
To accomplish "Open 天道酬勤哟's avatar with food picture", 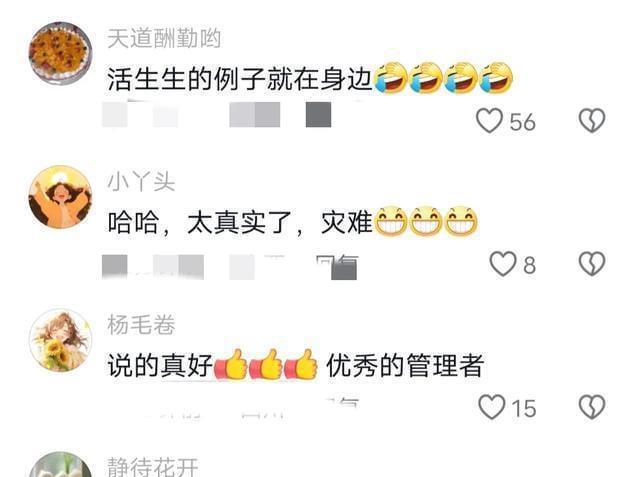I will (60, 53).
